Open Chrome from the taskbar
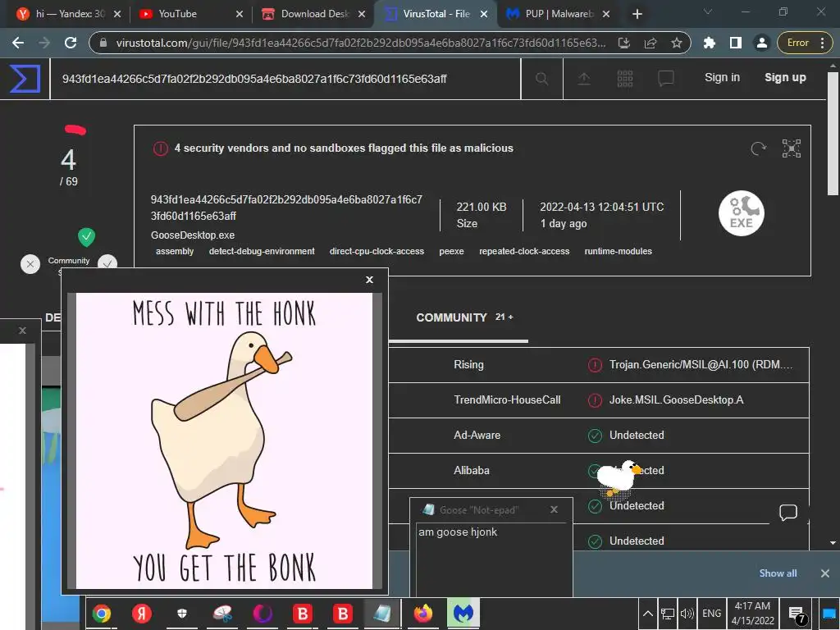Screen dimensions: 840x630 [101, 614]
